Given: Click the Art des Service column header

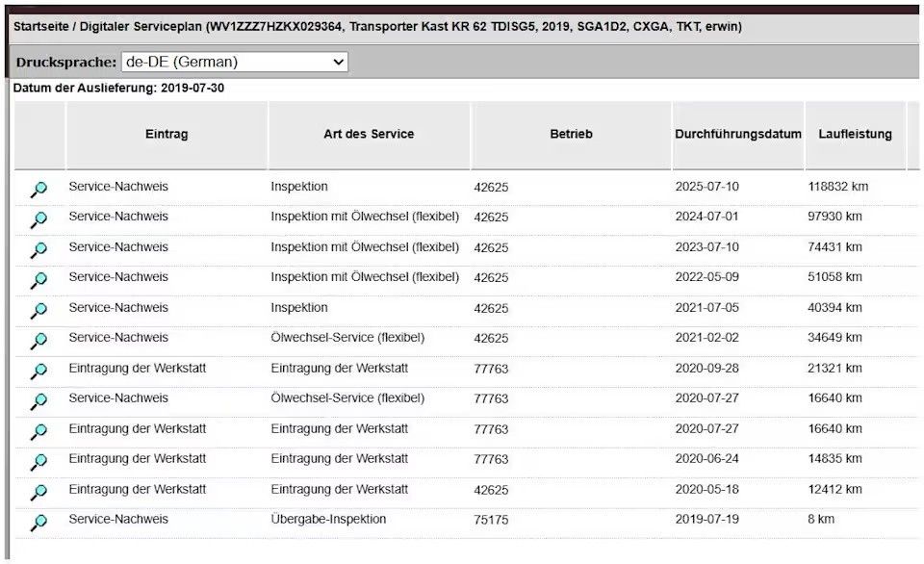Looking at the screenshot, I should click(369, 134).
